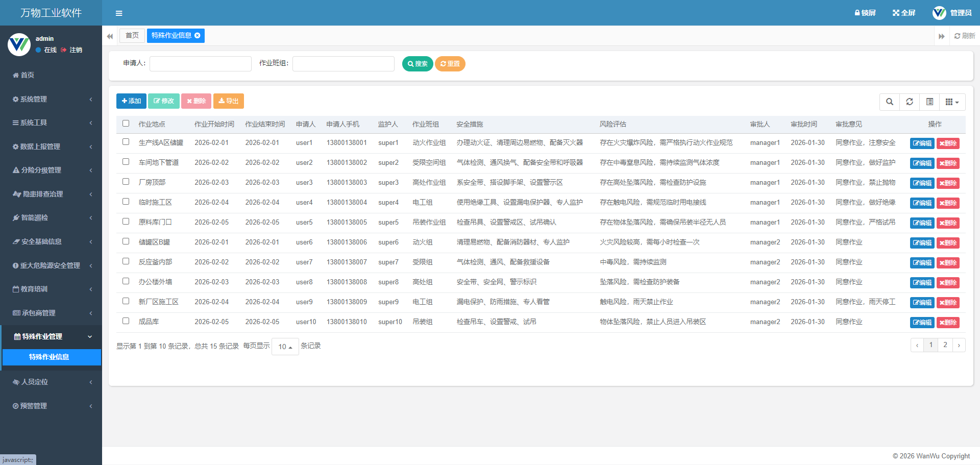This screenshot has height=465, width=980.
Task: Open the columns visibility dropdown
Action: click(x=952, y=102)
